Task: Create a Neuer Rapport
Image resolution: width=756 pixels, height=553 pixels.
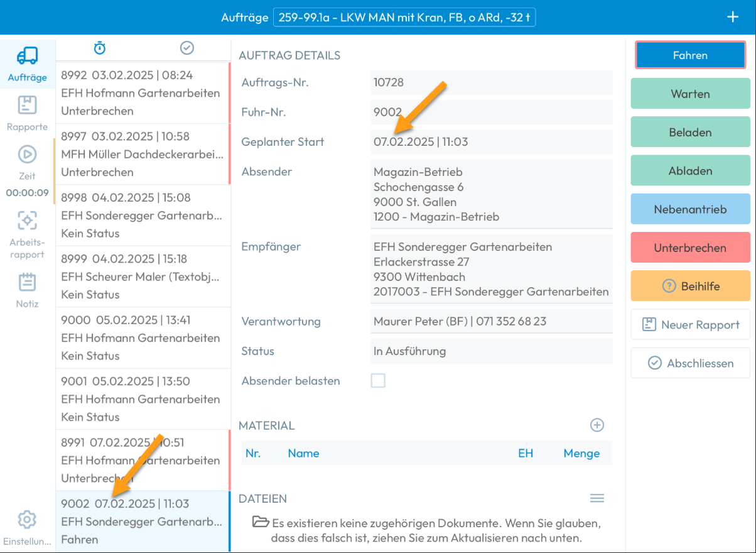Action: coord(690,325)
